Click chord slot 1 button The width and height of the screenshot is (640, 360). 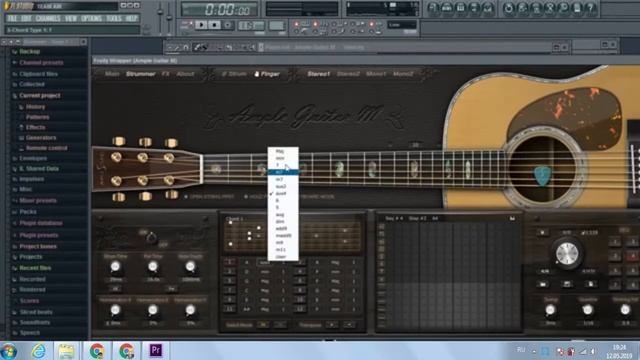(229, 262)
